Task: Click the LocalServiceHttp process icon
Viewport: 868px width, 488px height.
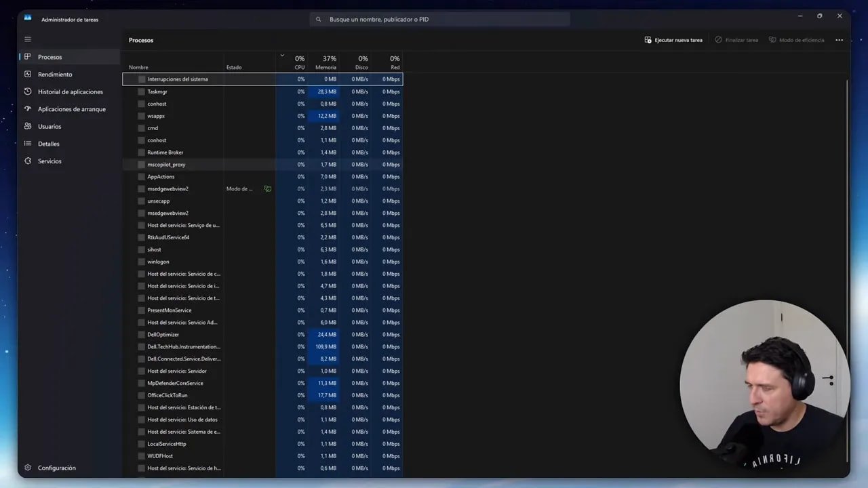Action: click(142, 444)
